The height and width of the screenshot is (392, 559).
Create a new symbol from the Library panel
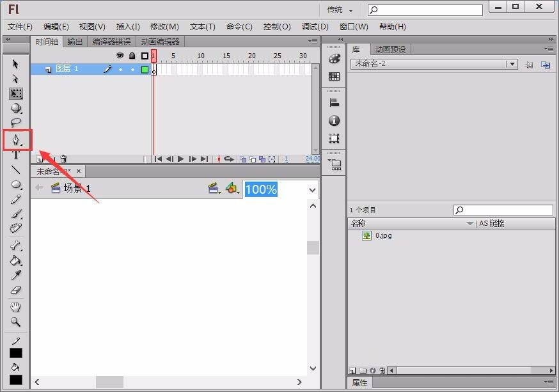[x=352, y=370]
